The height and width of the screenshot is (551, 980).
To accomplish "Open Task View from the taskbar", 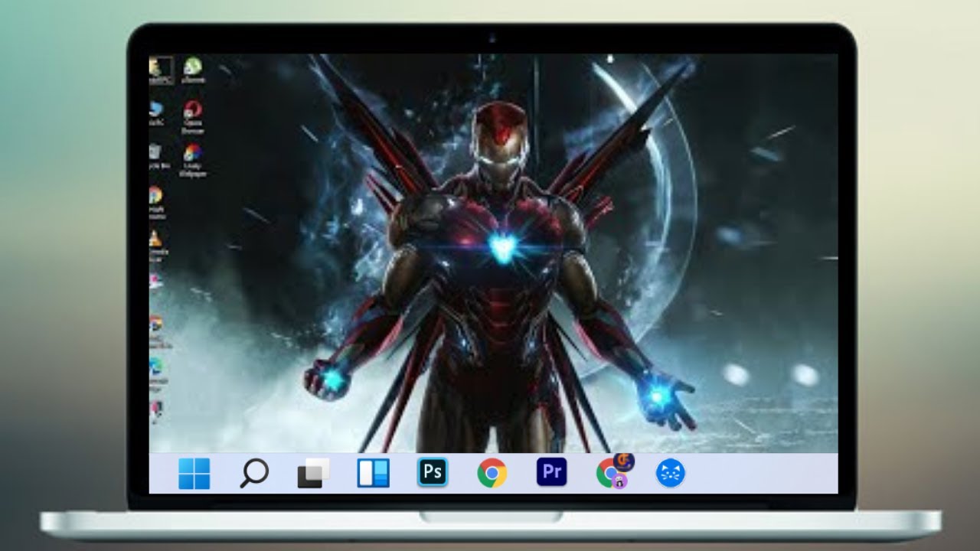I will 313,474.
